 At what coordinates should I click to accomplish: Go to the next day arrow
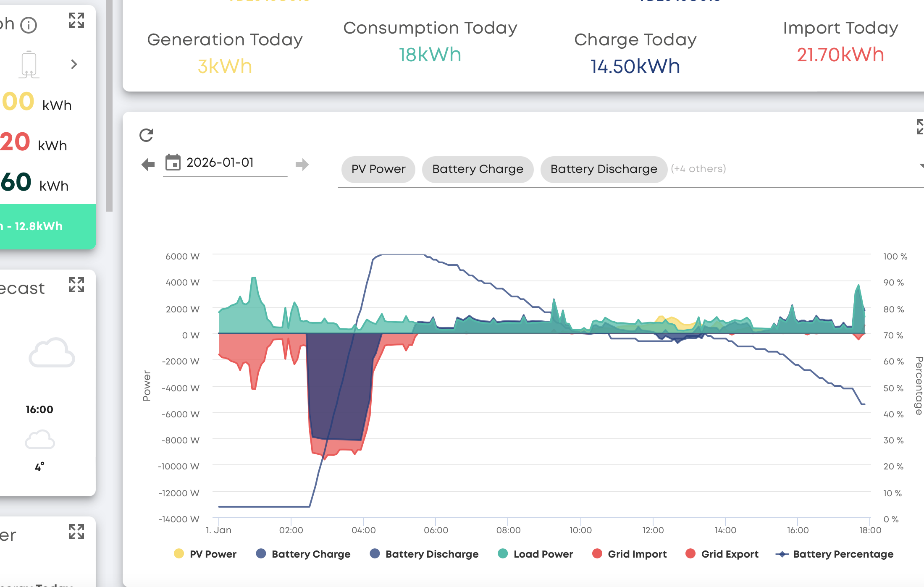302,164
